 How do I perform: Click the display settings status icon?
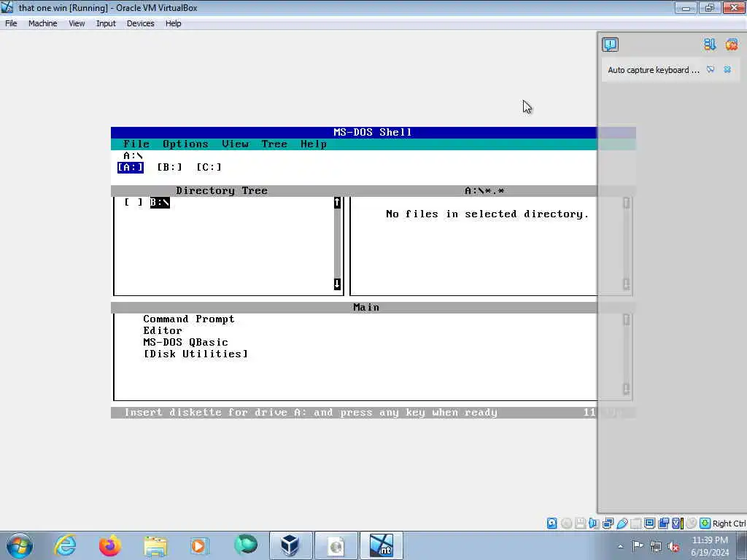(x=649, y=524)
